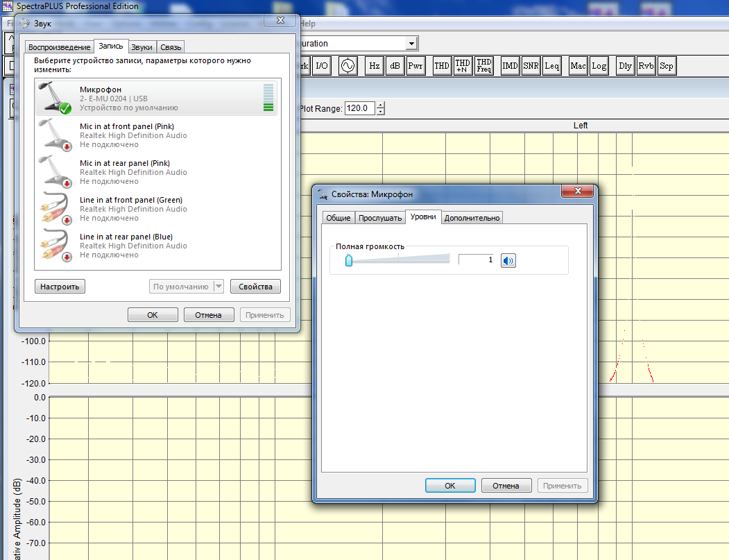Screen dimensions: 729x560
Task: Click the Свойства: Микрофон title icon
Action: point(323,194)
